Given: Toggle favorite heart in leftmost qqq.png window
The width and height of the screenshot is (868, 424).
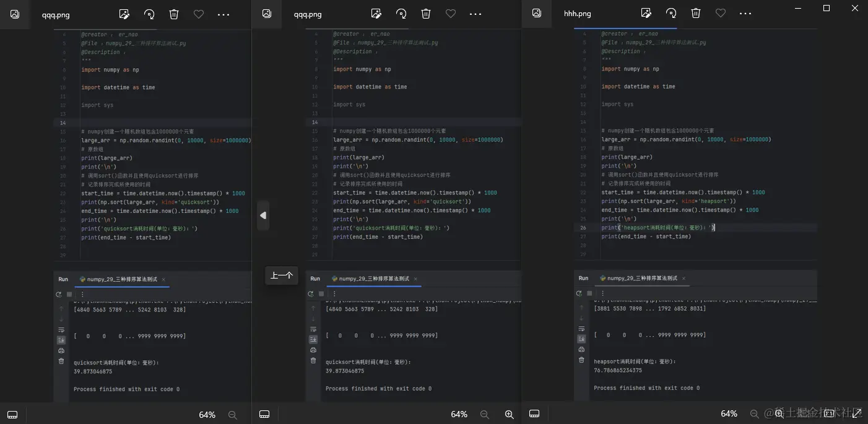Looking at the screenshot, I should [199, 14].
